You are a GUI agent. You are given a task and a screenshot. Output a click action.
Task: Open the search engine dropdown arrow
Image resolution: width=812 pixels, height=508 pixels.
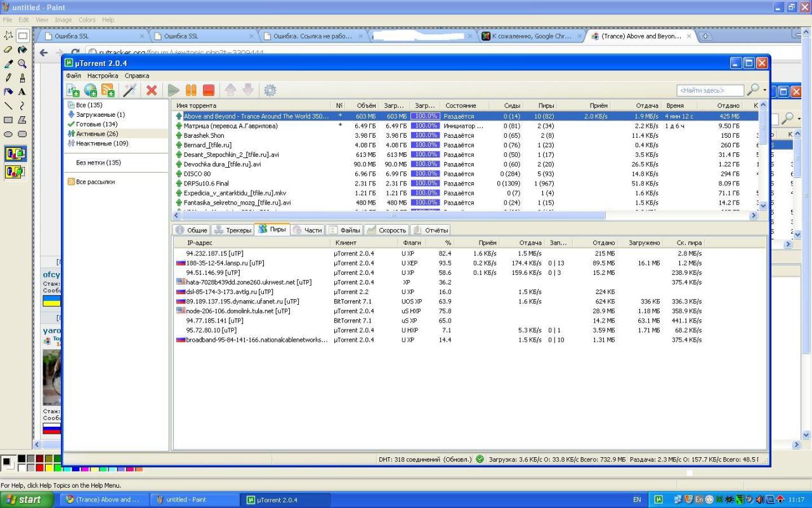[x=764, y=90]
